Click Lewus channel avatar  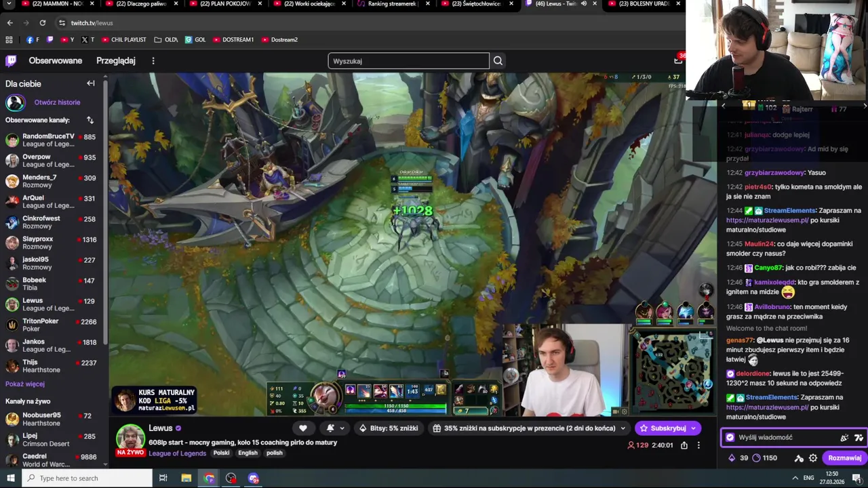click(x=130, y=437)
